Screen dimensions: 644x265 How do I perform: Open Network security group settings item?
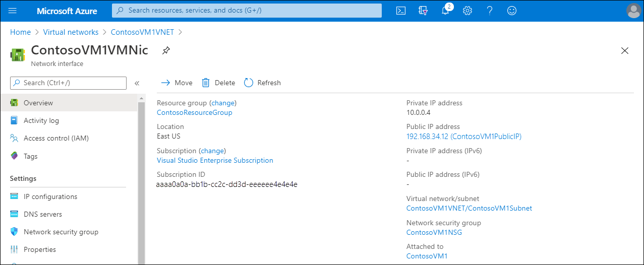tap(69, 232)
